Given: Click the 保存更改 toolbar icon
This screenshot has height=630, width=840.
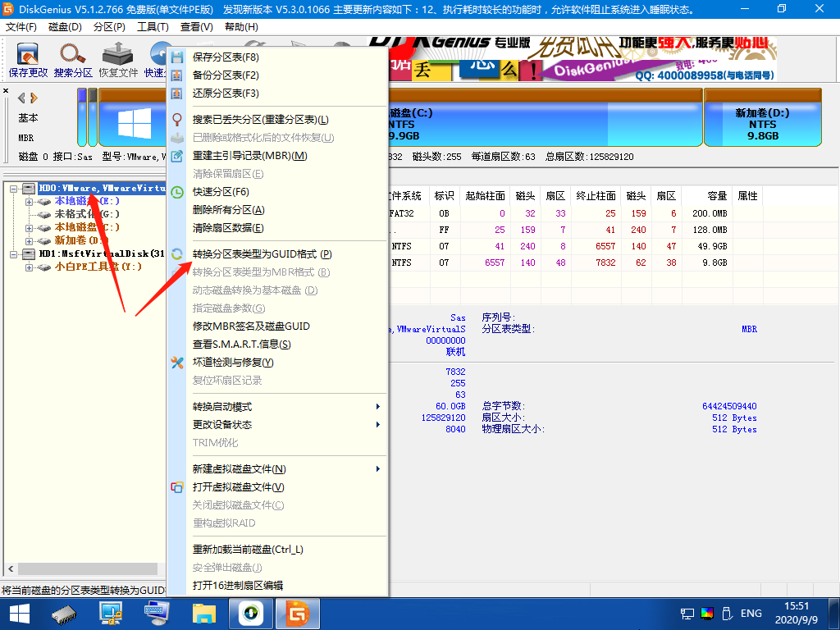Looking at the screenshot, I should click(x=29, y=59).
